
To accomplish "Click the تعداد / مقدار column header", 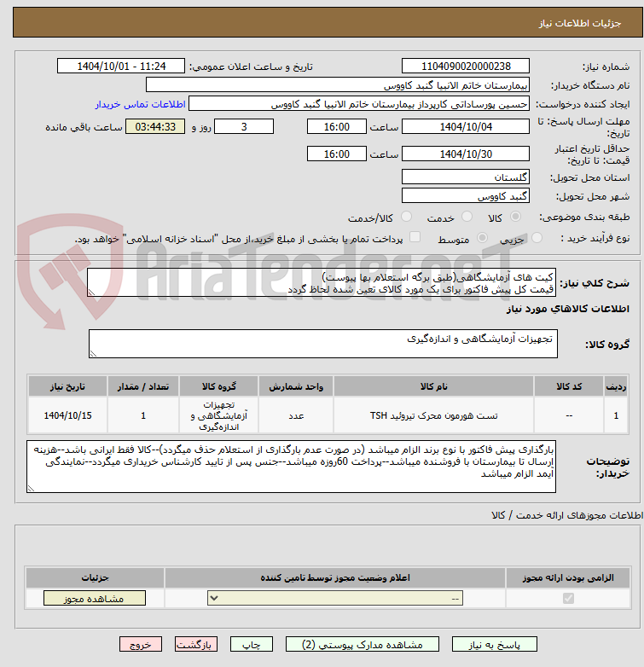I will 143,386.
